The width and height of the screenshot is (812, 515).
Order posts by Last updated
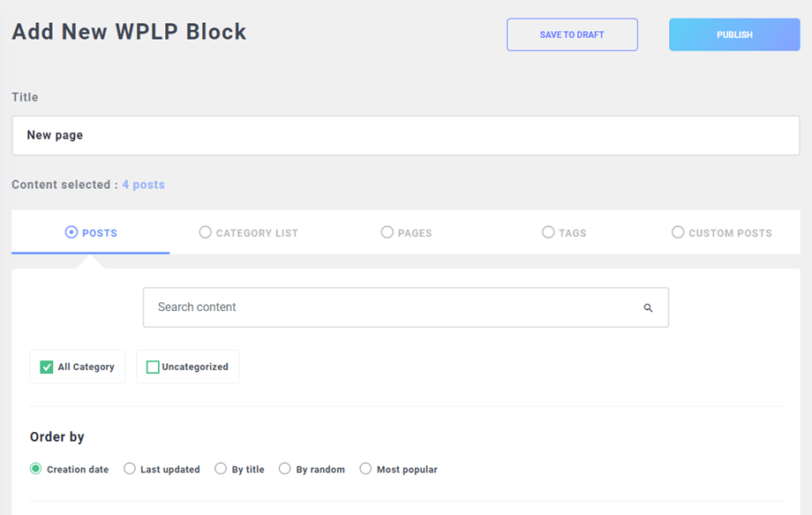point(130,469)
